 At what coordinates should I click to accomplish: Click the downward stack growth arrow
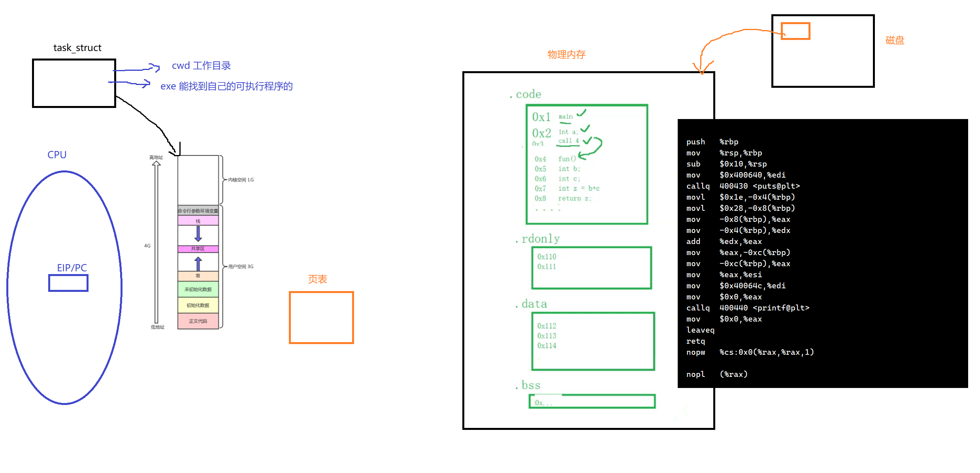tap(198, 234)
